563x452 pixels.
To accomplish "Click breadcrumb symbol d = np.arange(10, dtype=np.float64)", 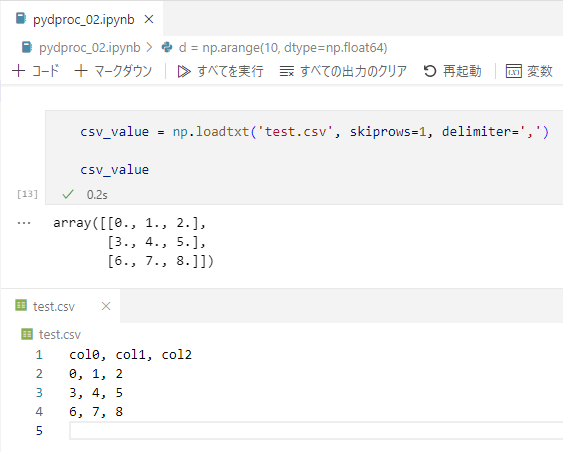I will [283, 48].
